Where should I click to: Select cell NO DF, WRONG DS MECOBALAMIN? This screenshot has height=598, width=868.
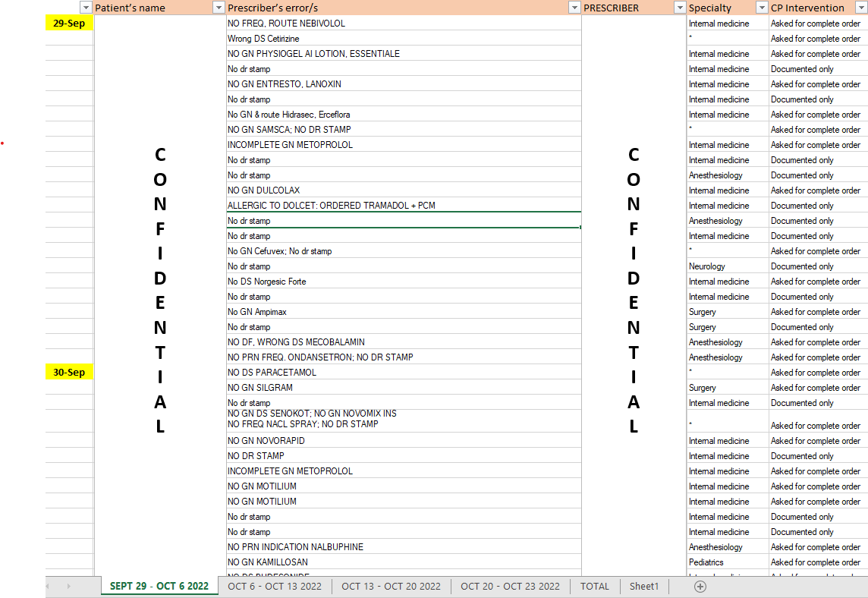click(404, 342)
